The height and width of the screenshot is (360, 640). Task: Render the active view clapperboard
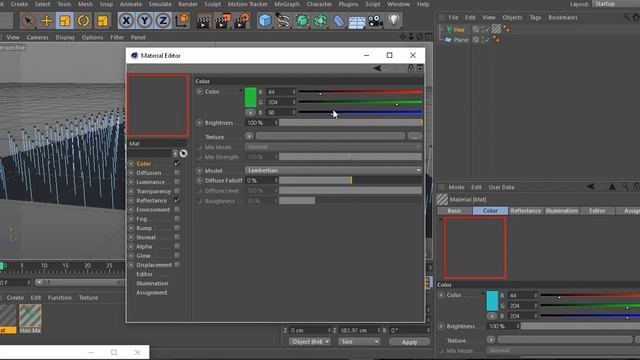[x=203, y=21]
